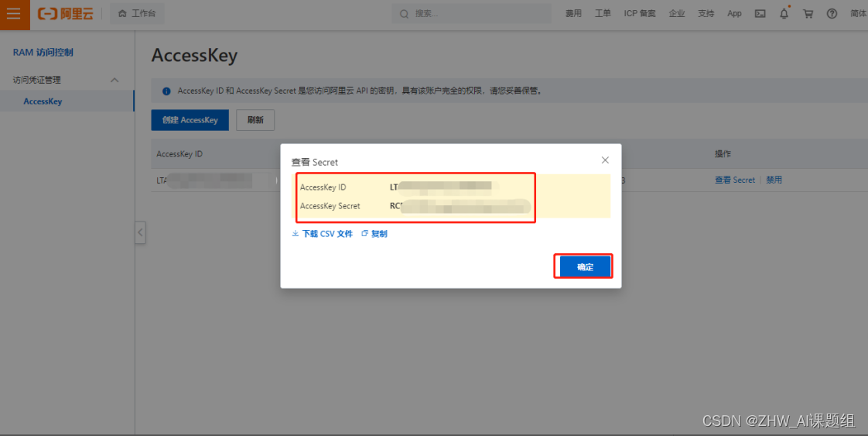868x436 pixels.
Task: Click the 创建 AccessKey button
Action: 190,120
